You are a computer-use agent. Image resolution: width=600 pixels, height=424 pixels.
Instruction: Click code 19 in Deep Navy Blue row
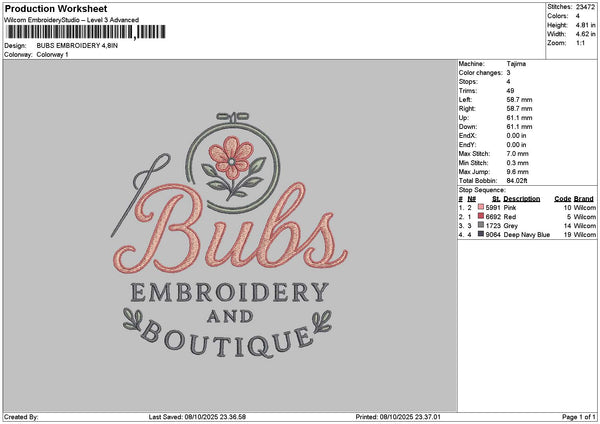click(x=567, y=235)
